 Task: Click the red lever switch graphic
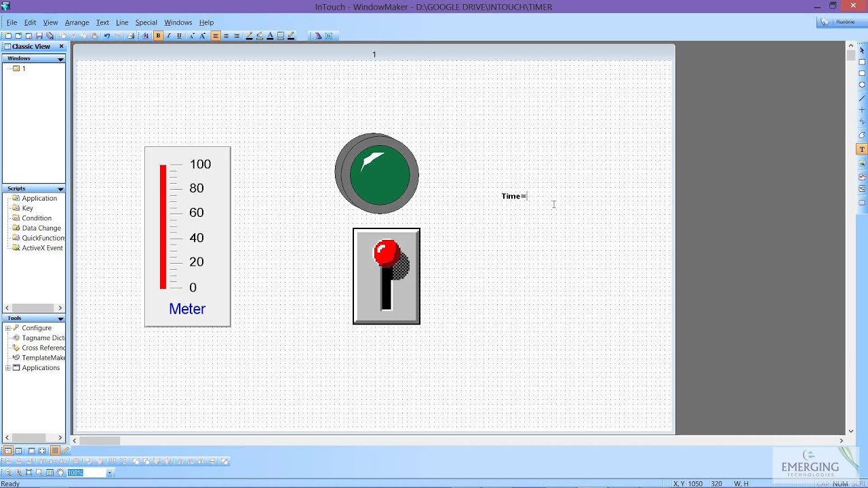pos(387,276)
